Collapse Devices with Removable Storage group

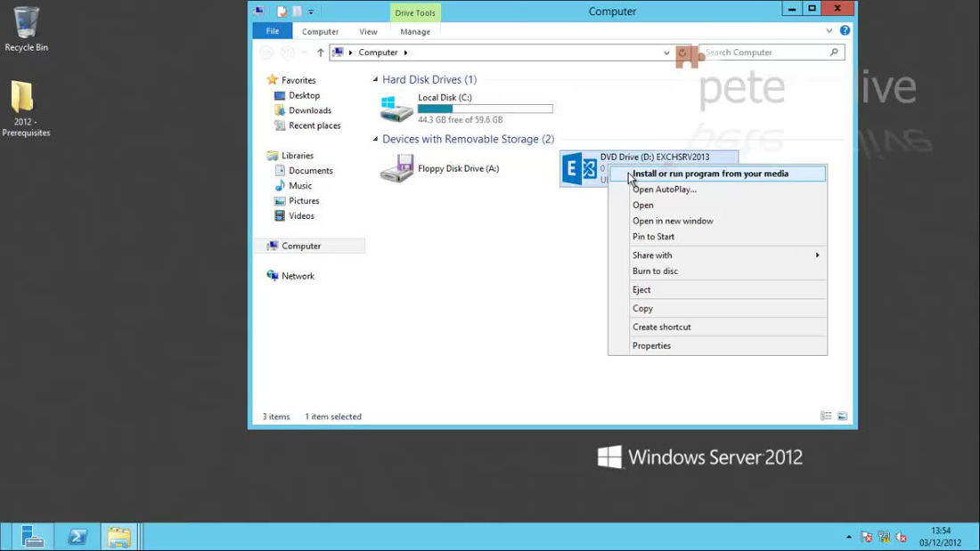[376, 139]
